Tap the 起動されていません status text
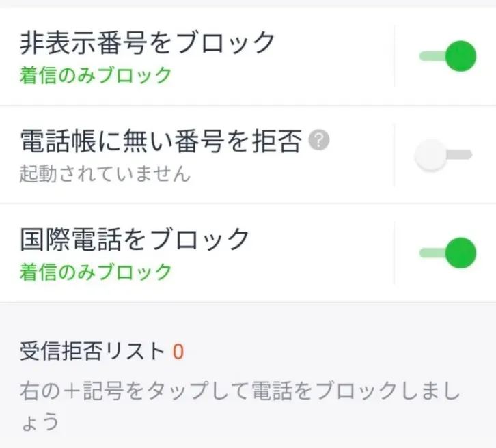Image resolution: width=496 pixels, height=448 pixels. coord(105,173)
